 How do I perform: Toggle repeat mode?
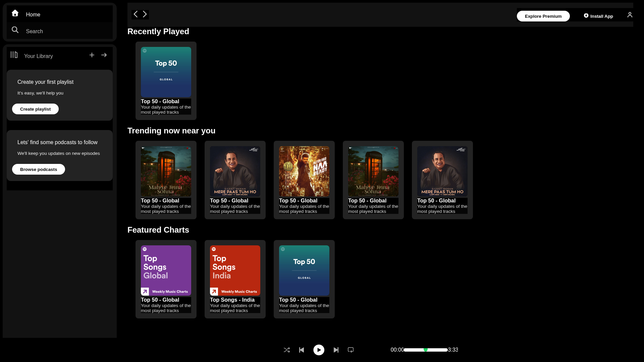click(x=351, y=350)
